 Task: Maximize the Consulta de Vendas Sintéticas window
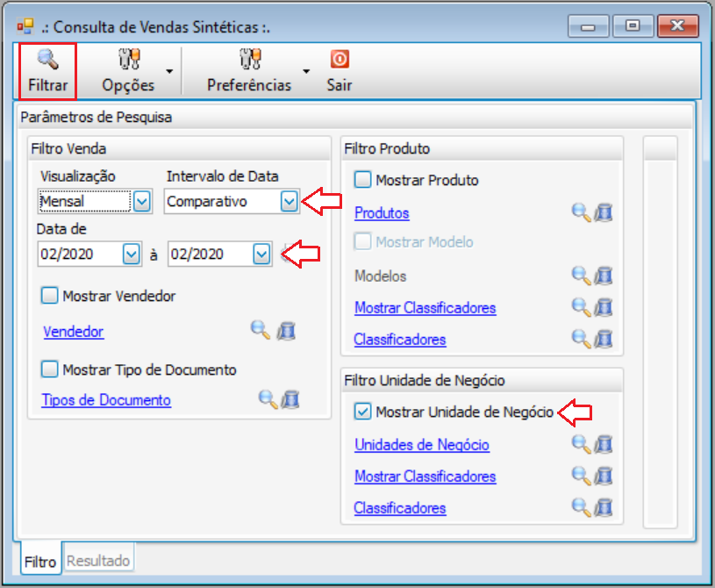633,26
